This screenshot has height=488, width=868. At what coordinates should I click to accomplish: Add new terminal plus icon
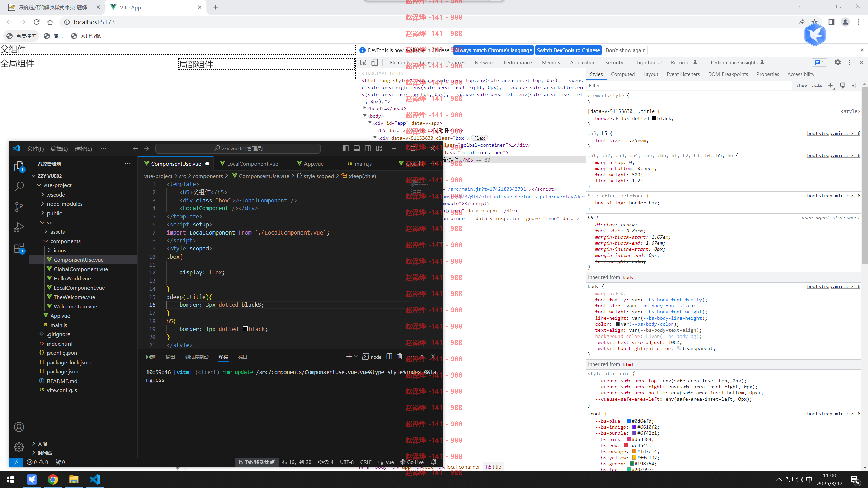click(x=349, y=357)
